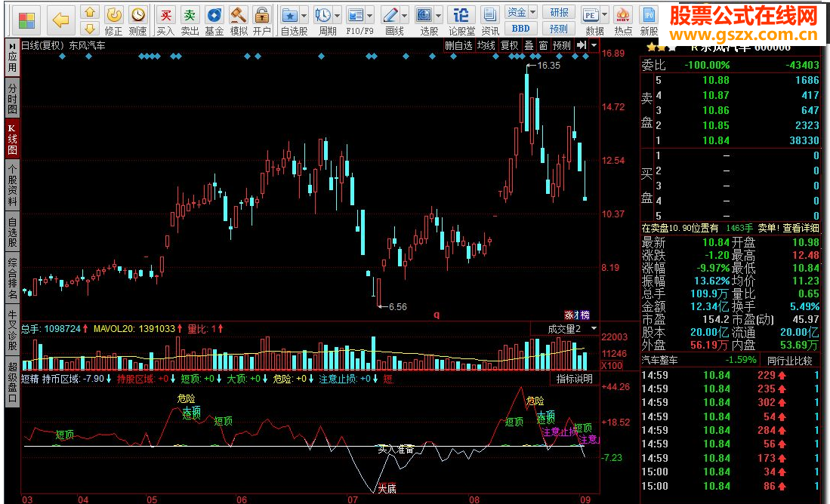830x504 pixels.
Task: Open 自选股 star folder icon
Action: [290, 15]
